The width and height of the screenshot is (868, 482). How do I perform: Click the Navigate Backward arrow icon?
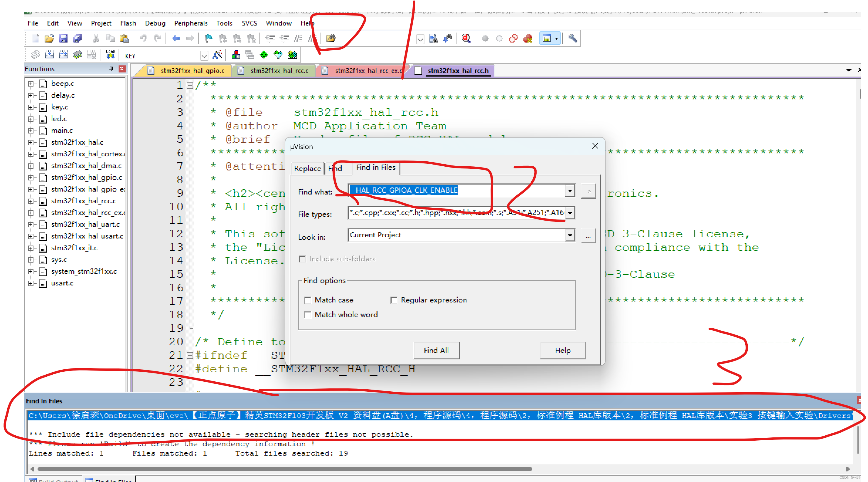click(176, 38)
